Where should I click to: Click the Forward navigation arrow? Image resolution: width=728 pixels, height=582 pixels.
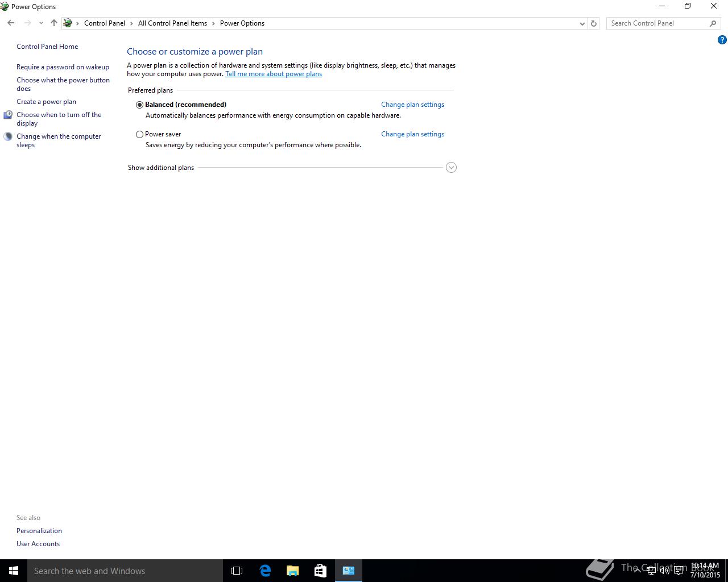click(27, 23)
